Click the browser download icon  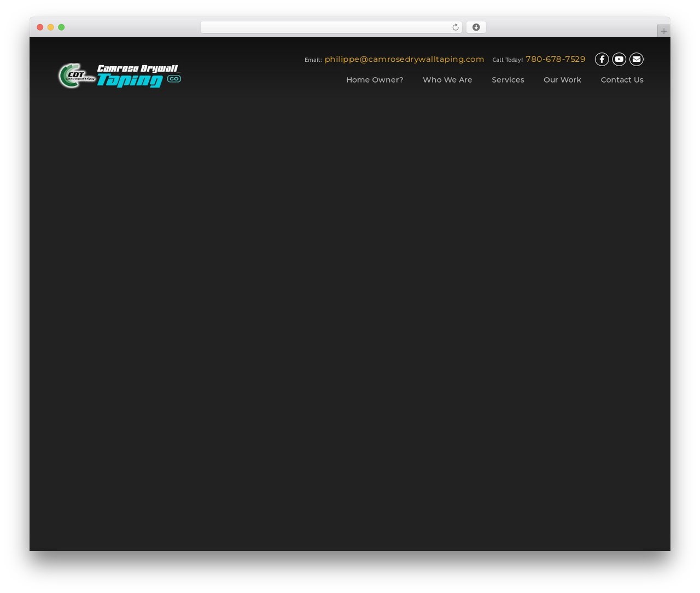(476, 27)
